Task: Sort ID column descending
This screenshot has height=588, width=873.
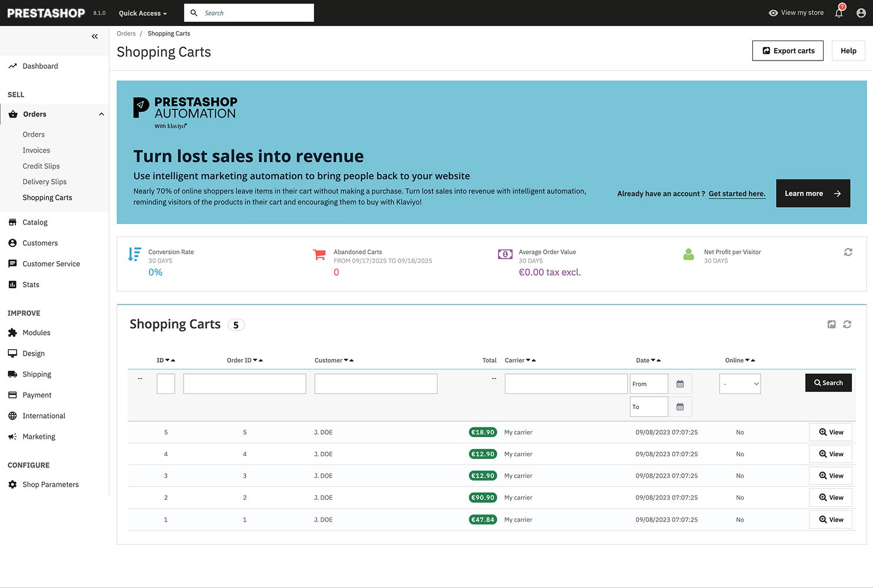Action: tap(168, 360)
